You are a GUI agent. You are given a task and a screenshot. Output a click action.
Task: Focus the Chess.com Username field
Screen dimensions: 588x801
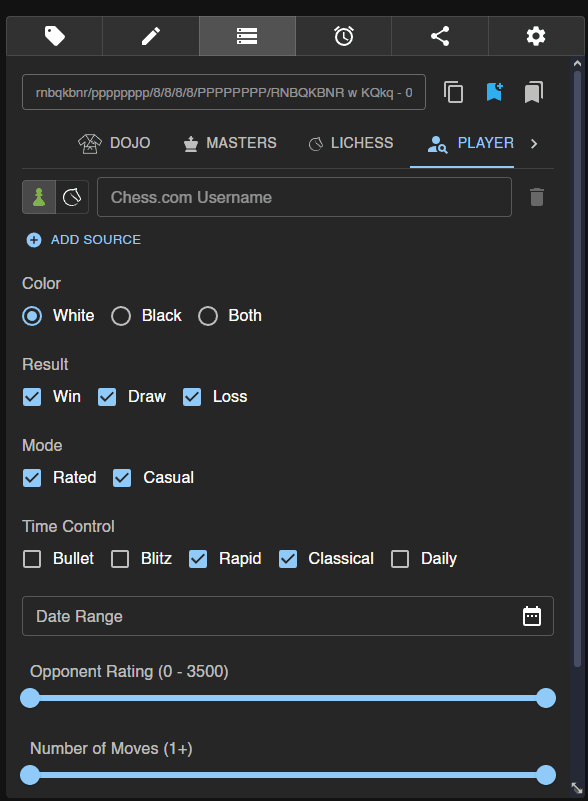click(304, 197)
